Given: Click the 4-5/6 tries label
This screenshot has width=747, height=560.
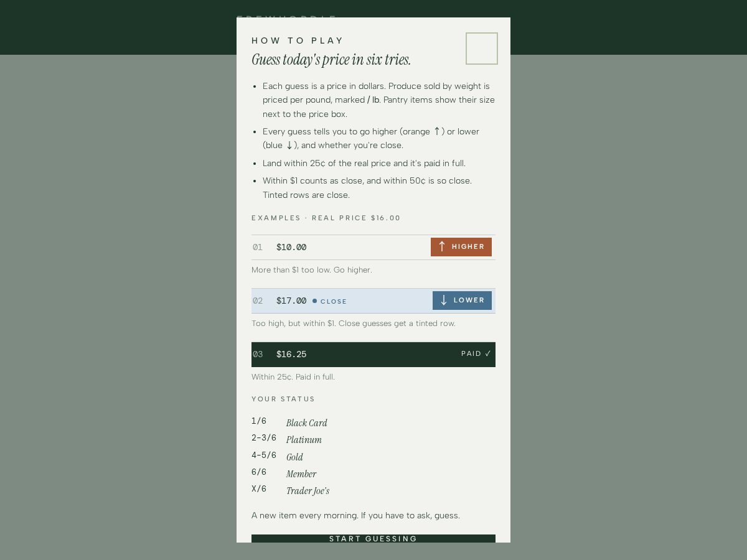Looking at the screenshot, I should (264, 455).
